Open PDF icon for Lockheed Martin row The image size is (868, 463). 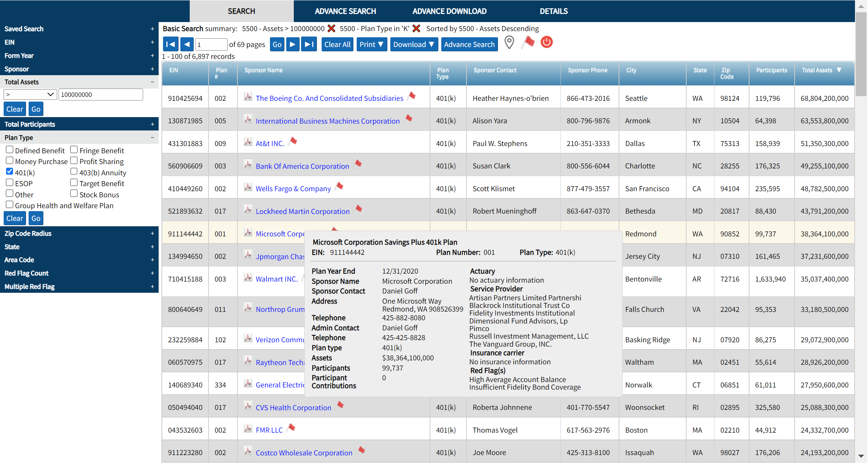pos(248,210)
